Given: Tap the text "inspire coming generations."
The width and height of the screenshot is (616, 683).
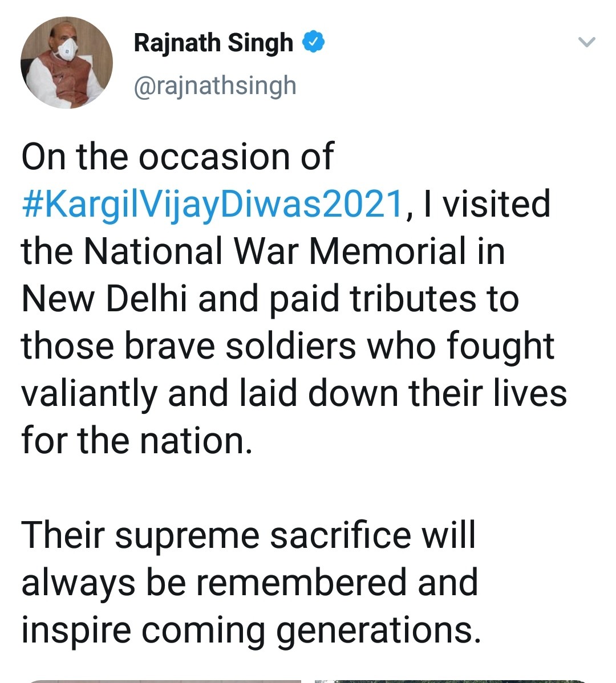Looking at the screenshot, I should click(x=249, y=630).
